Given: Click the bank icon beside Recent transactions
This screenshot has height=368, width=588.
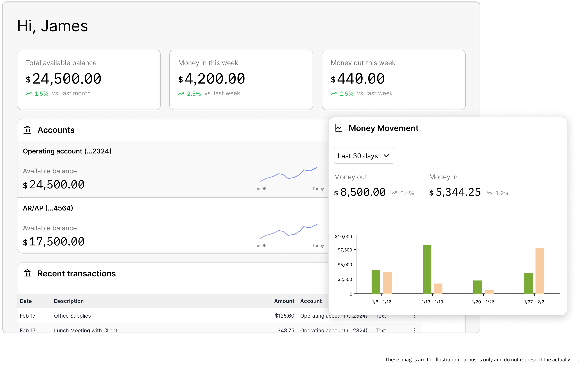Looking at the screenshot, I should coord(27,273).
